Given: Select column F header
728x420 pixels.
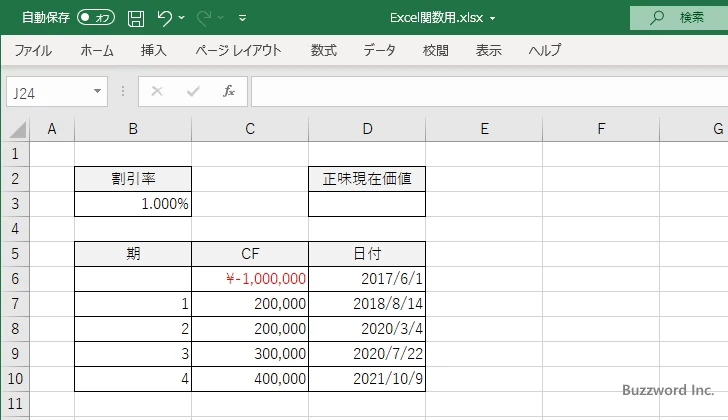Looking at the screenshot, I should pyautogui.click(x=601, y=129).
